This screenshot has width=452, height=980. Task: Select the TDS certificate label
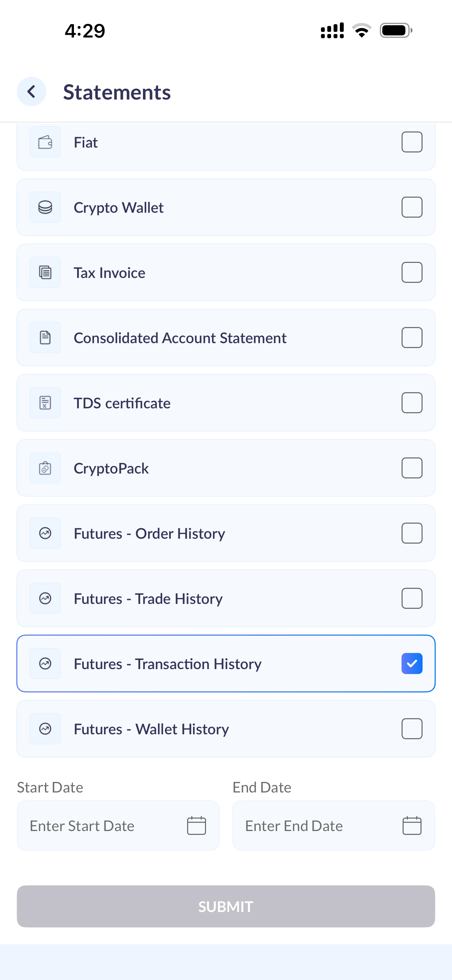click(x=122, y=403)
